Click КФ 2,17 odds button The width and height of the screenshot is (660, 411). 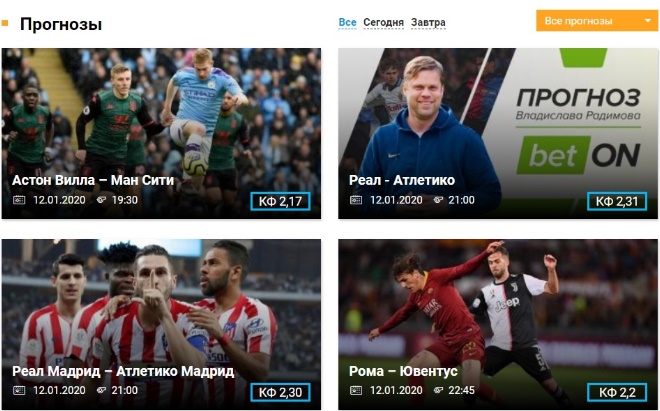(280, 201)
